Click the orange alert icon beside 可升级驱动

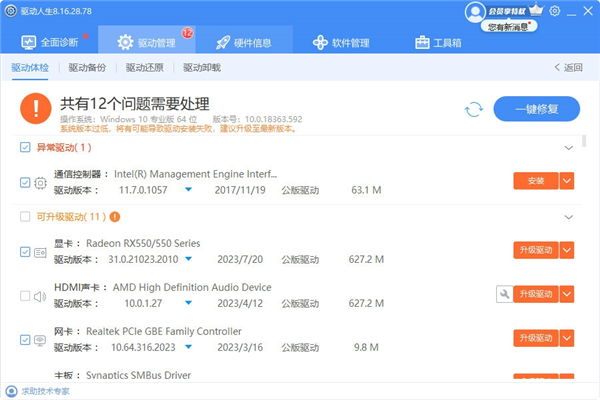115,217
